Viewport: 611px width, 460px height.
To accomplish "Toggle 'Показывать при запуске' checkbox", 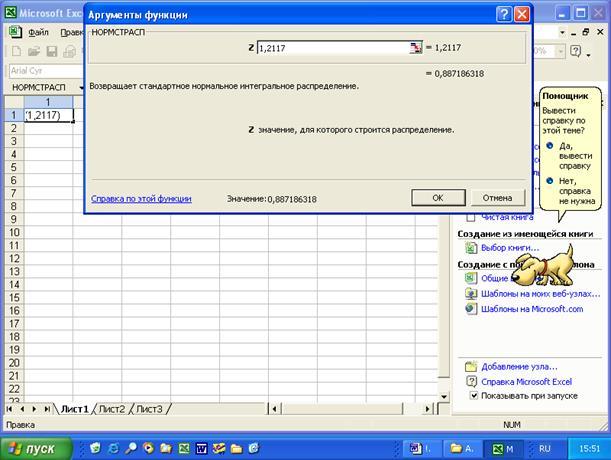I will 473,396.
